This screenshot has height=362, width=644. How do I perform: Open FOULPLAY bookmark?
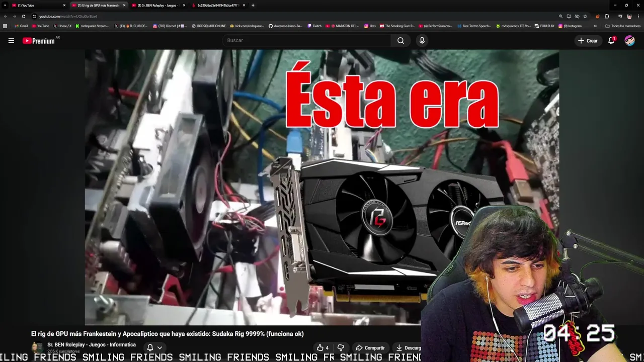coord(544,26)
